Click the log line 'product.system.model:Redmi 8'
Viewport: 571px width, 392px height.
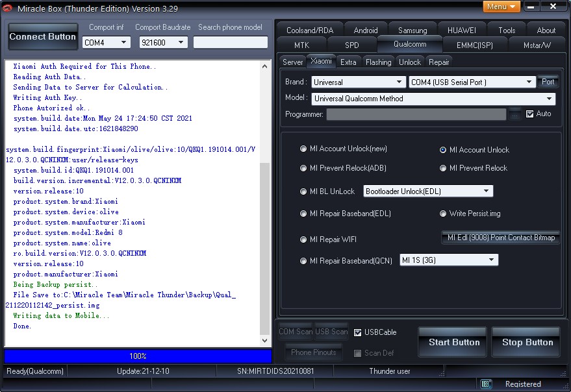click(x=68, y=232)
